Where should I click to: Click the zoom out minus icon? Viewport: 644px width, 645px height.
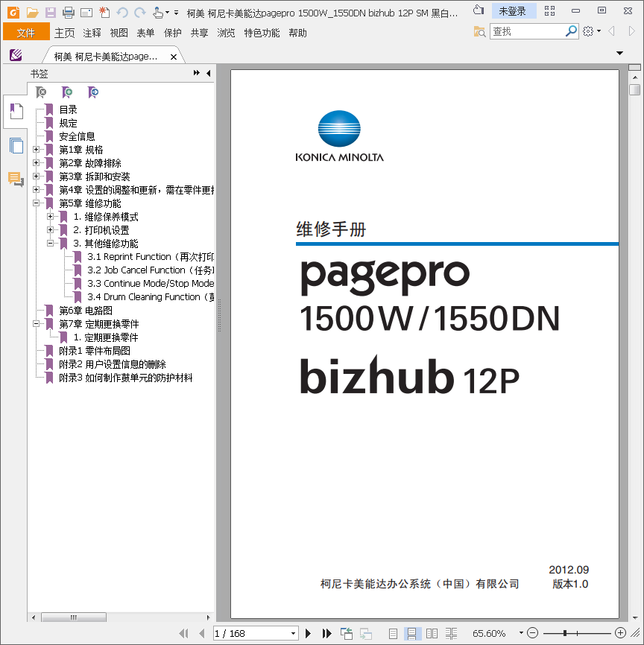(533, 632)
